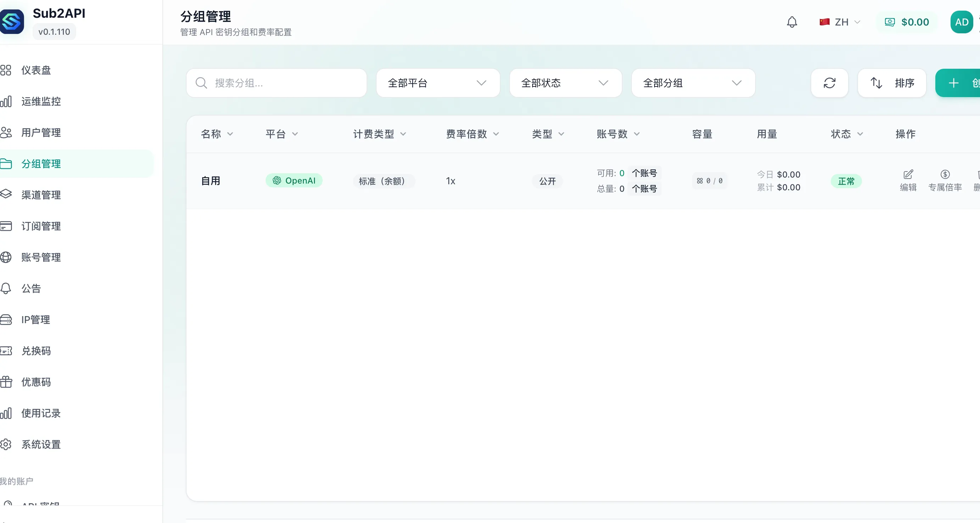The height and width of the screenshot is (523, 980).
Task: Click the notification bell icon
Action: click(792, 22)
